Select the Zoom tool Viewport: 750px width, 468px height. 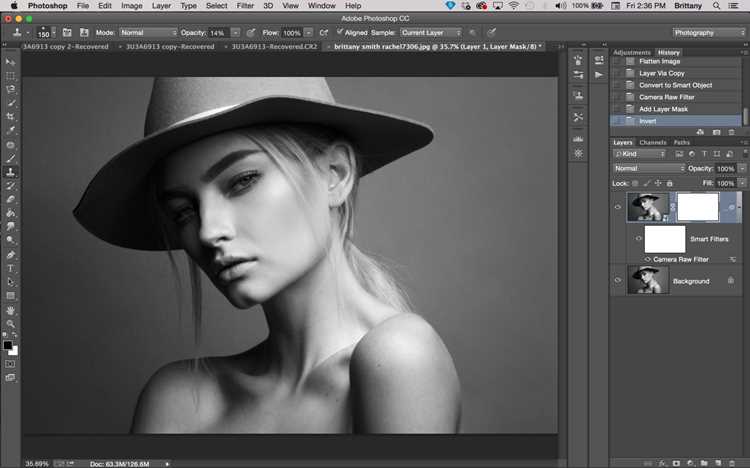point(11,324)
